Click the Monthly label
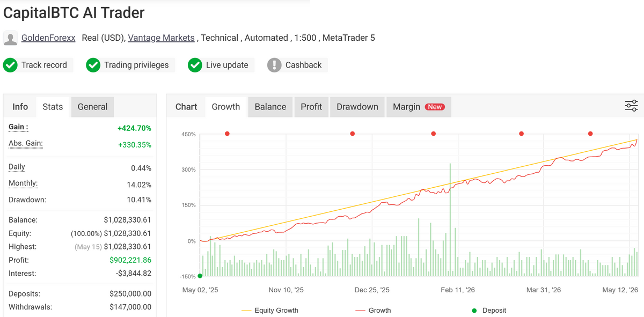The height and width of the screenshot is (317, 644). click(x=23, y=183)
